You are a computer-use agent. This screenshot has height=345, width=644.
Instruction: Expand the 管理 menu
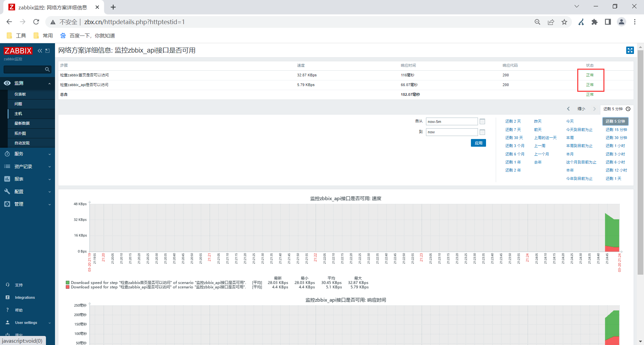pos(49,204)
